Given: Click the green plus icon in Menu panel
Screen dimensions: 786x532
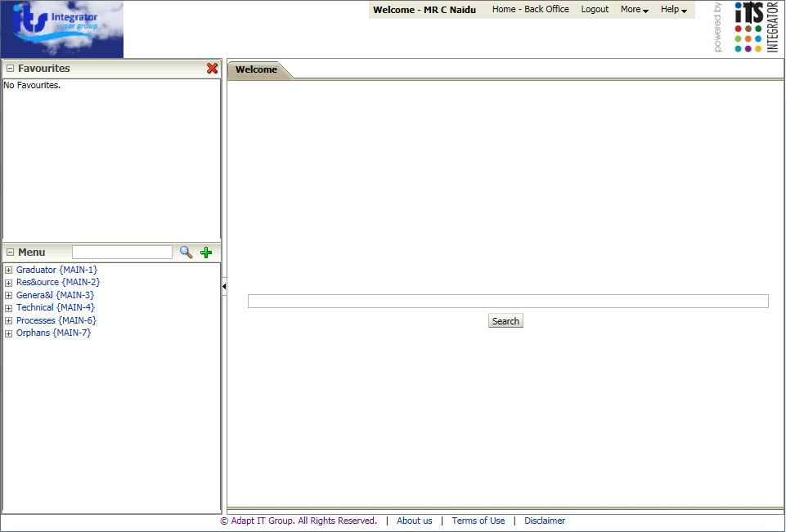Looking at the screenshot, I should point(206,253).
